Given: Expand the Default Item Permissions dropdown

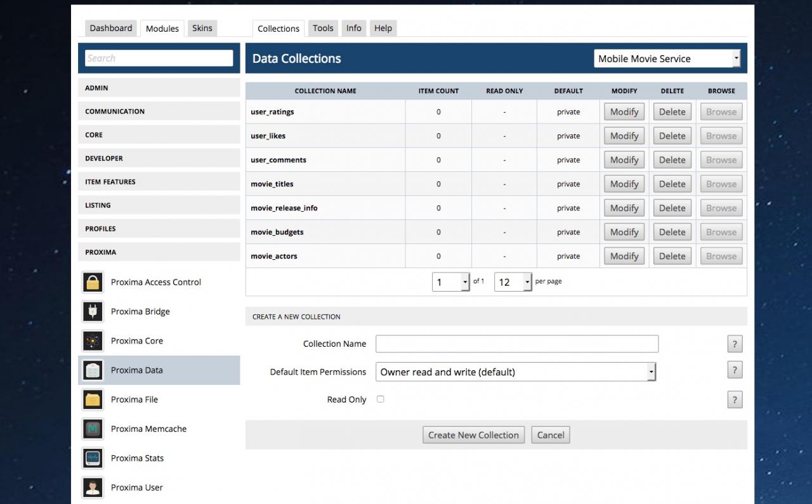Looking at the screenshot, I should pos(516,372).
